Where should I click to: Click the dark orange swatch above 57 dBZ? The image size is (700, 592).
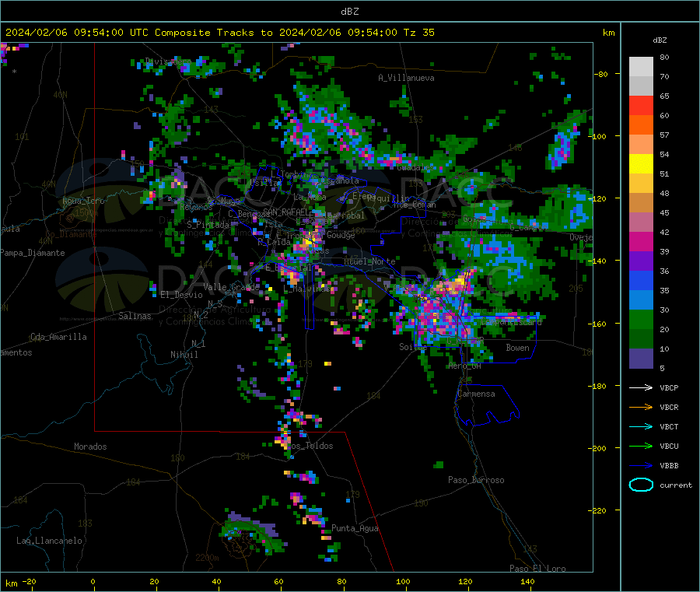[x=641, y=125]
